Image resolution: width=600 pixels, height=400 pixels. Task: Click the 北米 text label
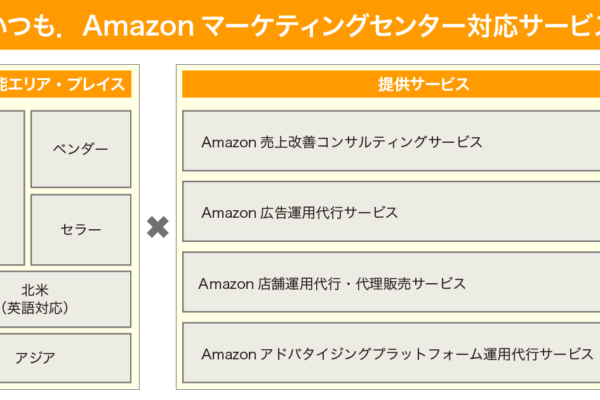coord(35,290)
